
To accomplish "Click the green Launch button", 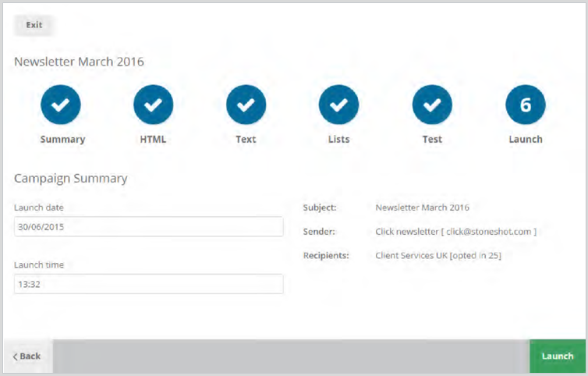I will coord(558,356).
